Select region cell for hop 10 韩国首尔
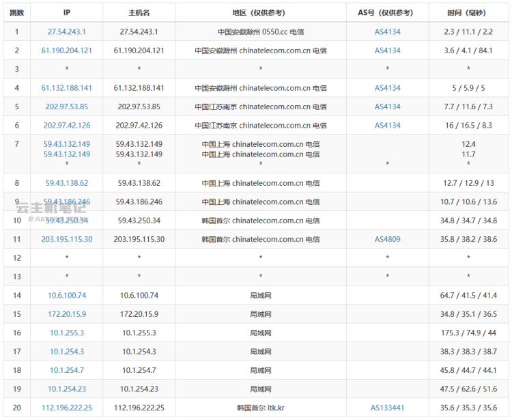512x420 pixels. tap(261, 221)
